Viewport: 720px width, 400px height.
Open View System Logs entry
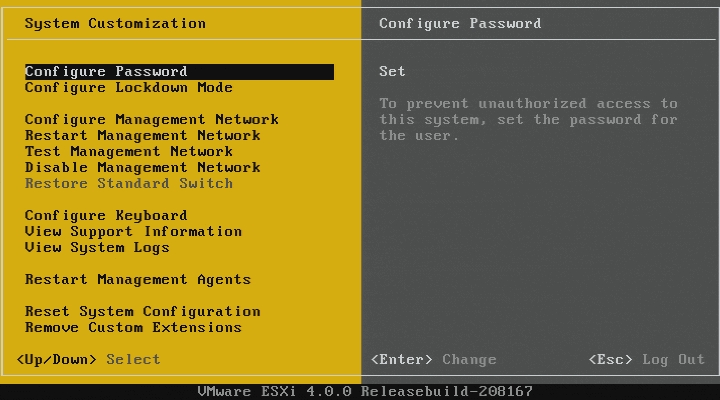97,248
